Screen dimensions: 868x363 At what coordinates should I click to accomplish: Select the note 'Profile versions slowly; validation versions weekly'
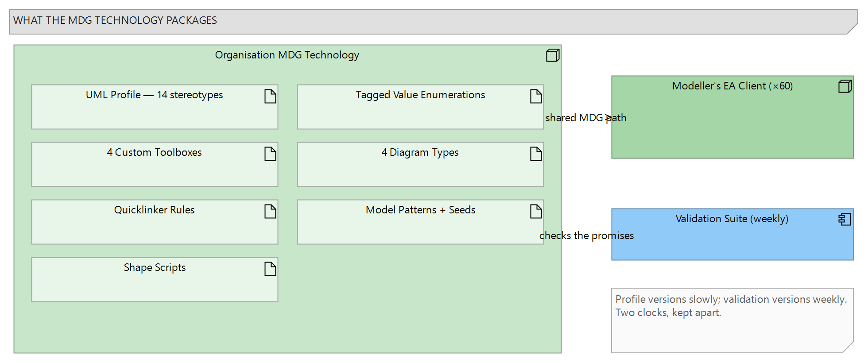click(731, 299)
